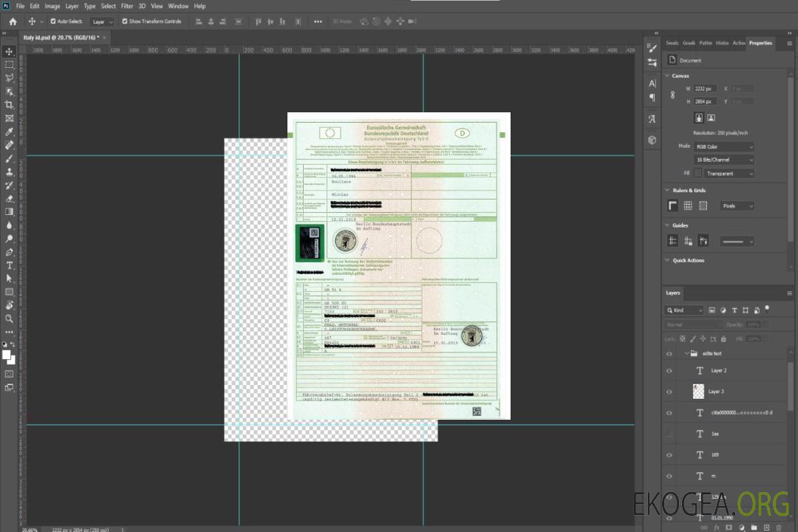Select the Crop tool
798x532 pixels.
[10, 105]
